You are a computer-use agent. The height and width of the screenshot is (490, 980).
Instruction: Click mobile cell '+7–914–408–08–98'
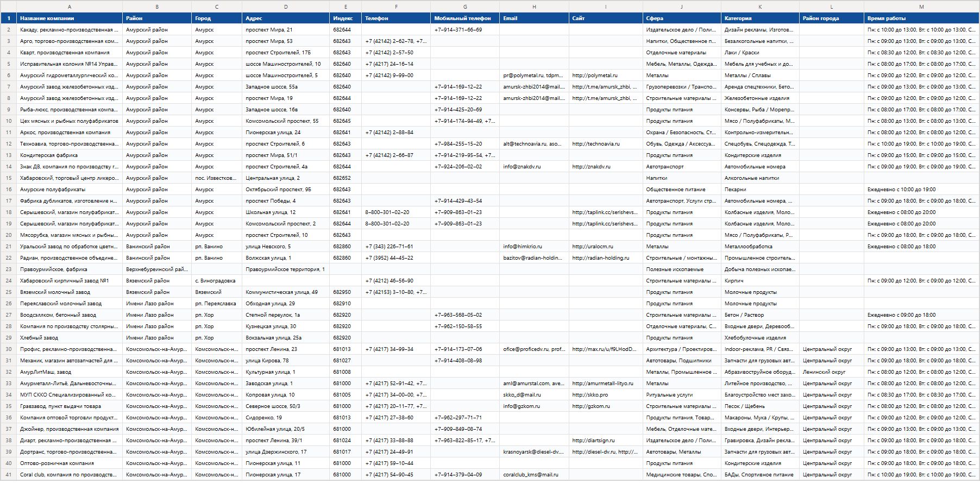465,361
